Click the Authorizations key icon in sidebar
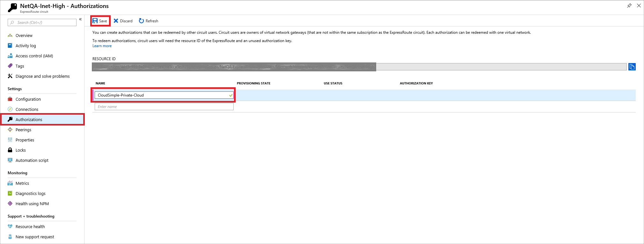 (x=10, y=119)
